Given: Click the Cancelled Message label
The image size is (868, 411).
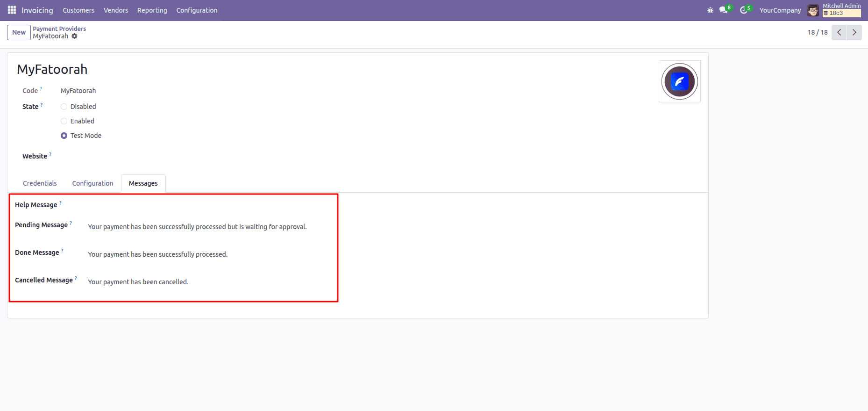Looking at the screenshot, I should tap(44, 280).
